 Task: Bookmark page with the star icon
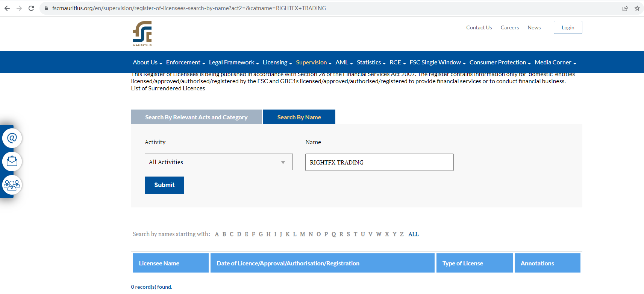[x=637, y=8]
